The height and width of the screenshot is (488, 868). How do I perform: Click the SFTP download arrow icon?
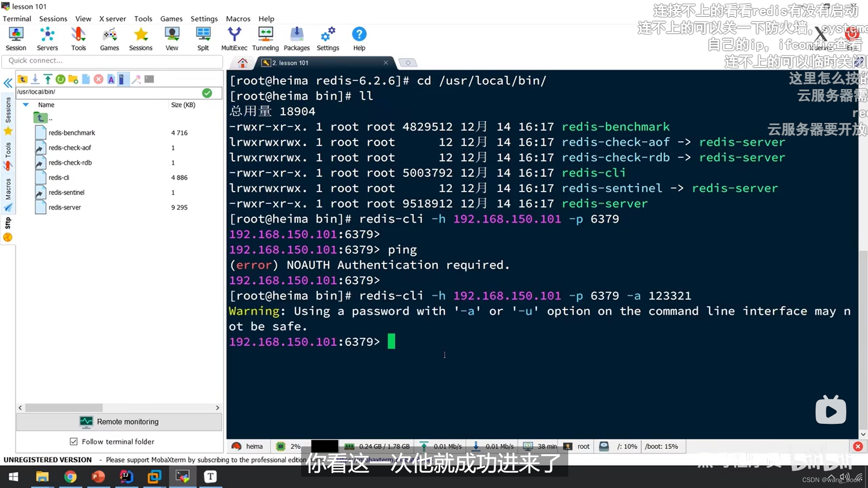coord(35,80)
